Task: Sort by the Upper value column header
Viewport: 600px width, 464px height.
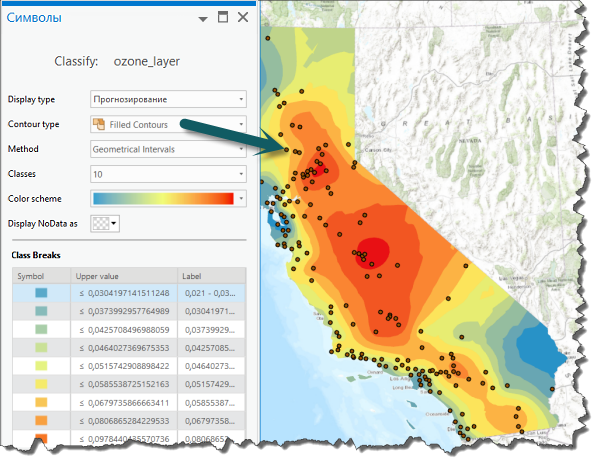Action: coord(122,275)
